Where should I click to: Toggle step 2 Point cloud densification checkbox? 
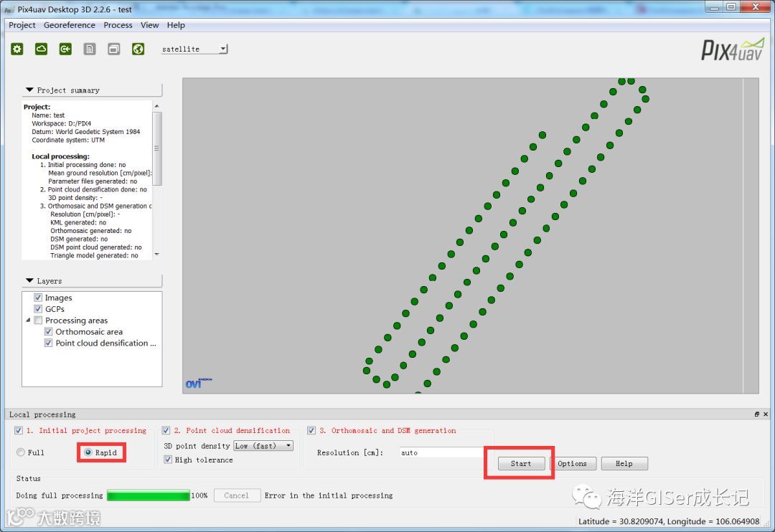point(166,430)
